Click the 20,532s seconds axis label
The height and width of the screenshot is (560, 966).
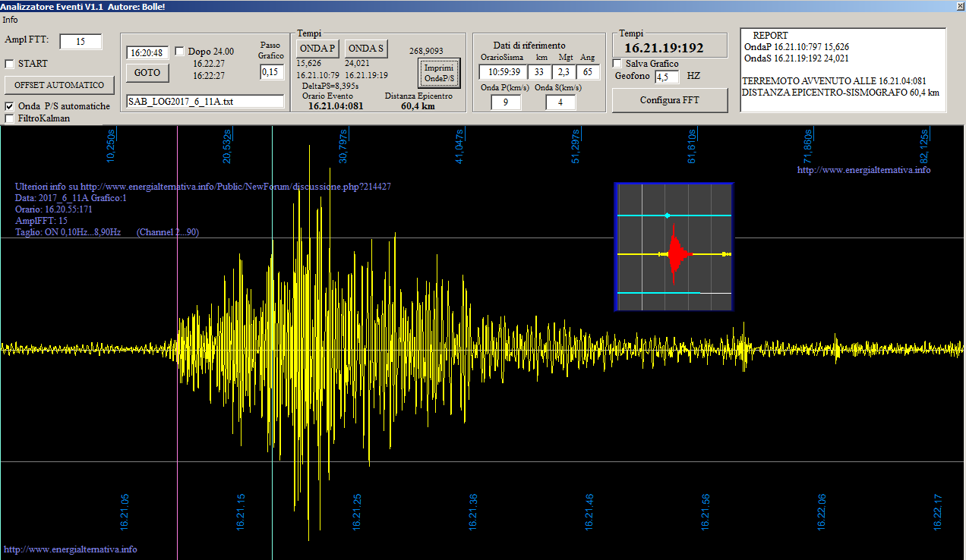pos(226,146)
